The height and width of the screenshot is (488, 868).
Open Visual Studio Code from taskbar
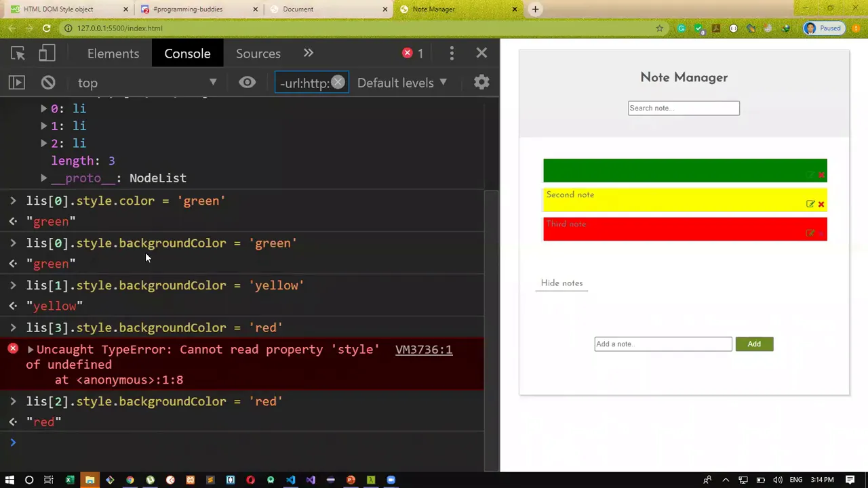tap(290, 480)
